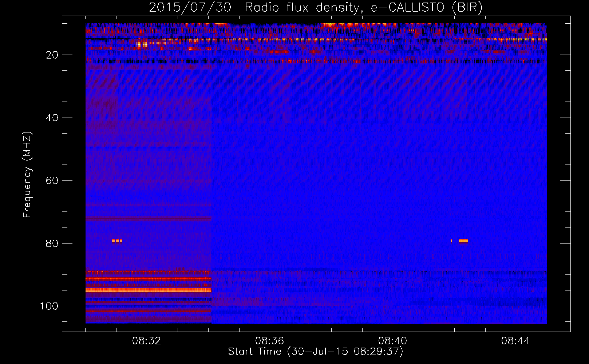Click the orange burst bar near 80 MHz at 08:42
Viewport: 589px width, 364px height.
point(463,241)
